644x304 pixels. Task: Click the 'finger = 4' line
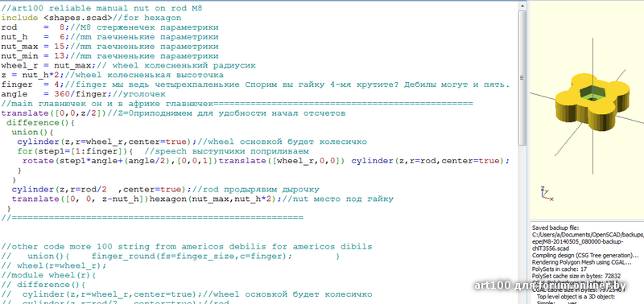coord(255,84)
